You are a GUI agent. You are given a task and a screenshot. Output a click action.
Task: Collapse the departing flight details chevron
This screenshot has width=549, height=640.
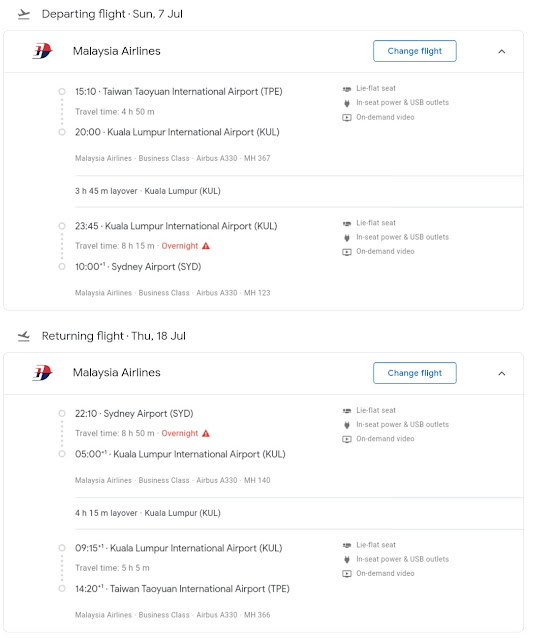(x=502, y=51)
